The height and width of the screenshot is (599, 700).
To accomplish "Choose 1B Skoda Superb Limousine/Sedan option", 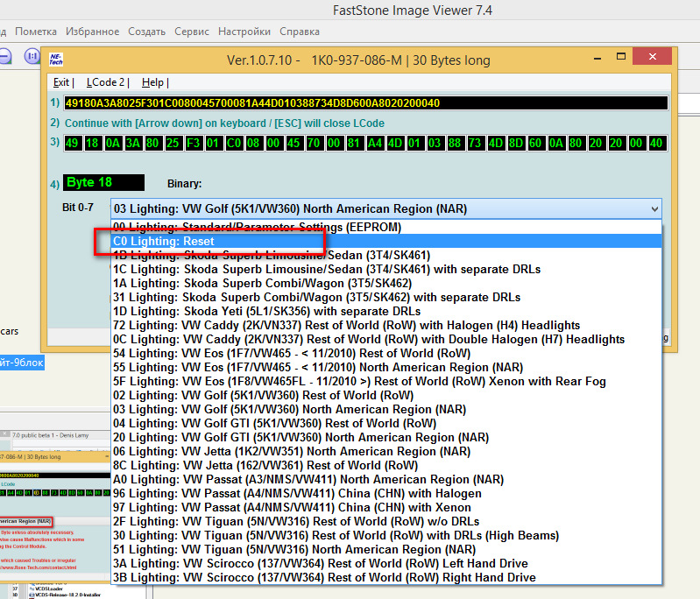I will coord(386,256).
